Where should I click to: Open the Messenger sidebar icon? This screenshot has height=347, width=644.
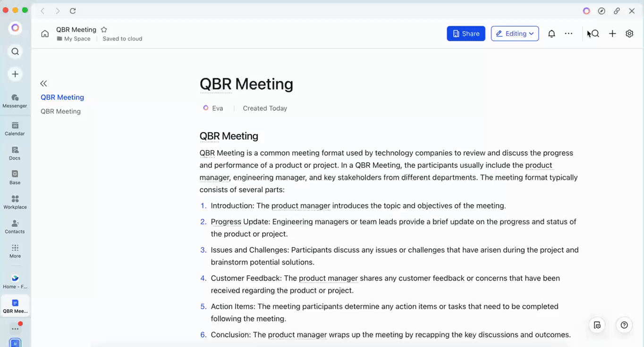pos(15,100)
